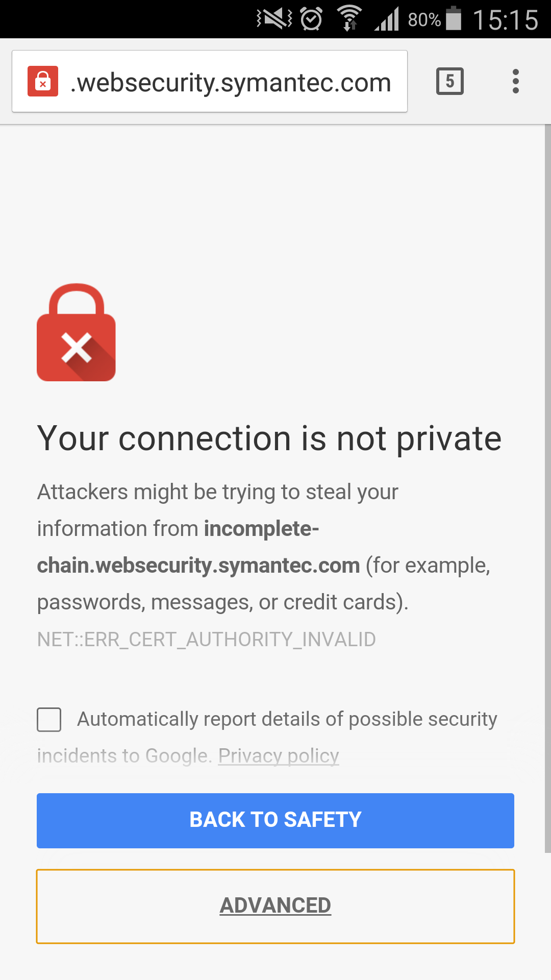Viewport: 551px width, 980px height.
Task: Expand the ADVANCED details section
Action: (x=275, y=906)
